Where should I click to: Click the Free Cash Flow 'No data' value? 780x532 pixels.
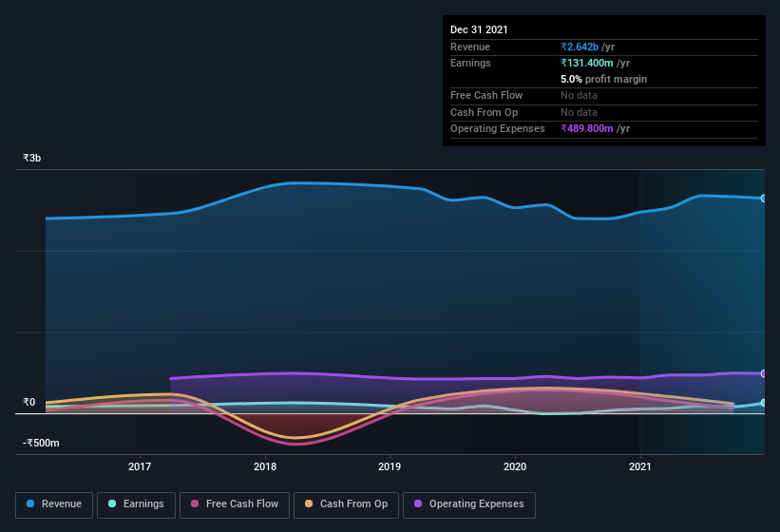pyautogui.click(x=579, y=95)
